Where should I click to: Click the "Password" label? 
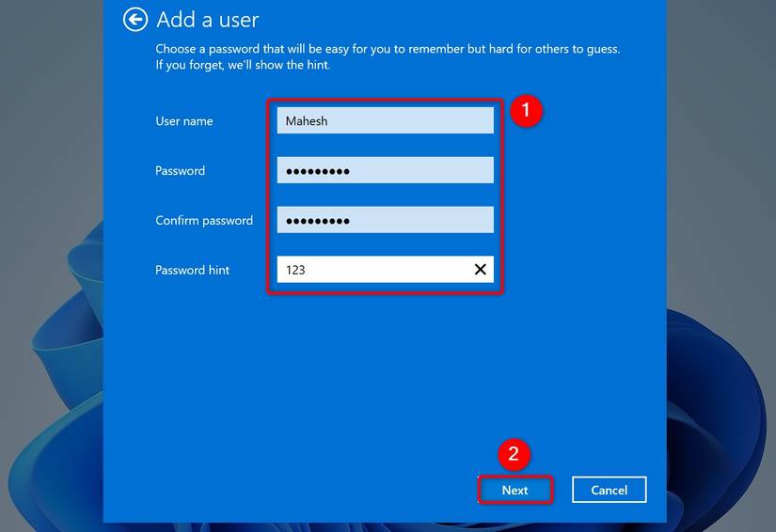(x=181, y=170)
